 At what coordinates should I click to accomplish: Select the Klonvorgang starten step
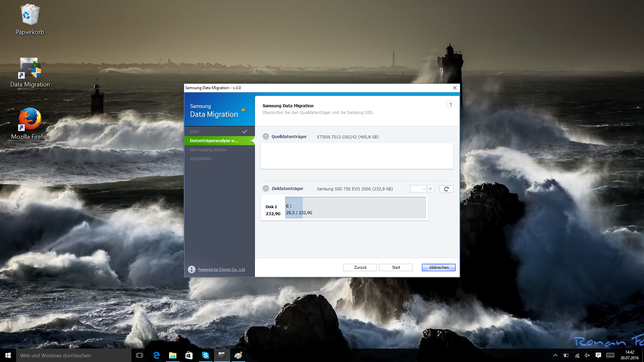tap(219, 149)
